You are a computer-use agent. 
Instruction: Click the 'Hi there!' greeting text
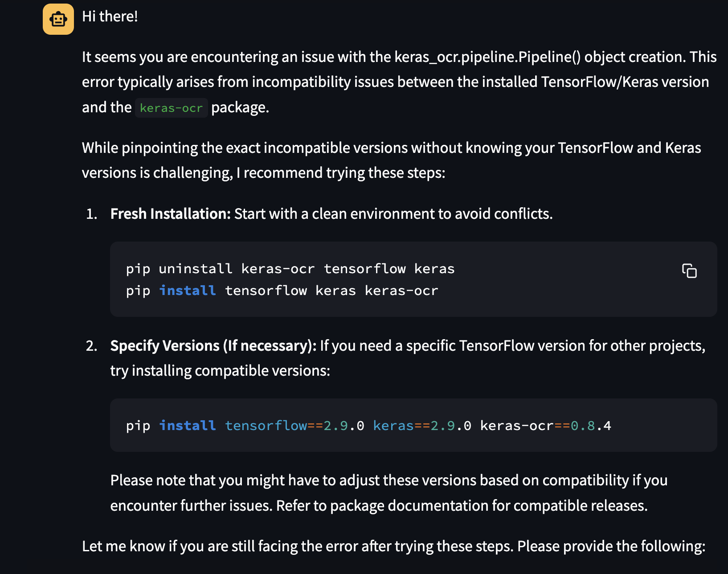tap(109, 17)
